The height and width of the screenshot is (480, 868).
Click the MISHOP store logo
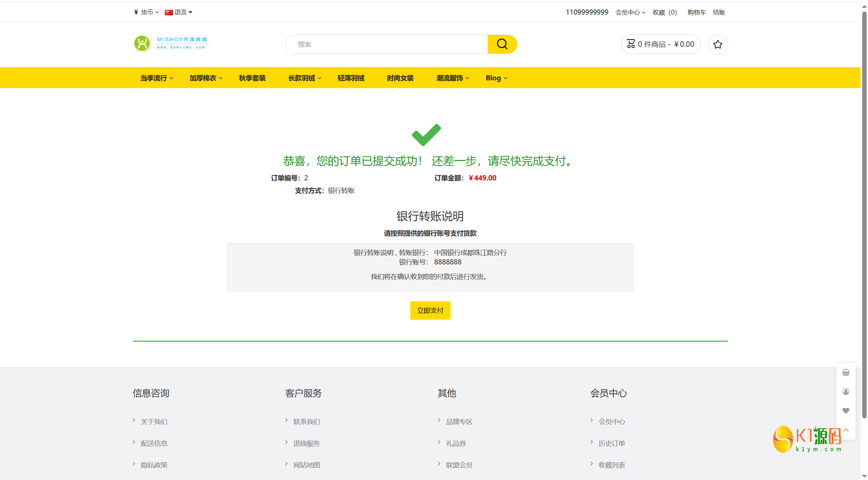[x=171, y=43]
